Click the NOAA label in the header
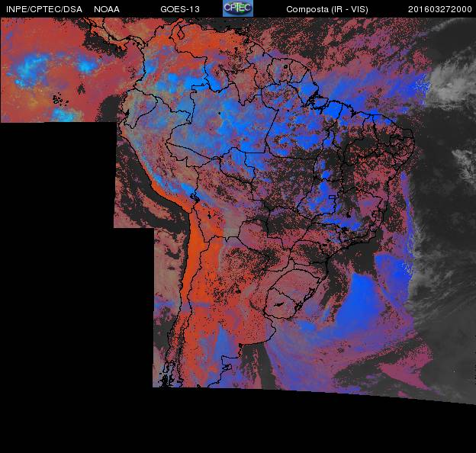476x453 pixels. click(x=107, y=9)
